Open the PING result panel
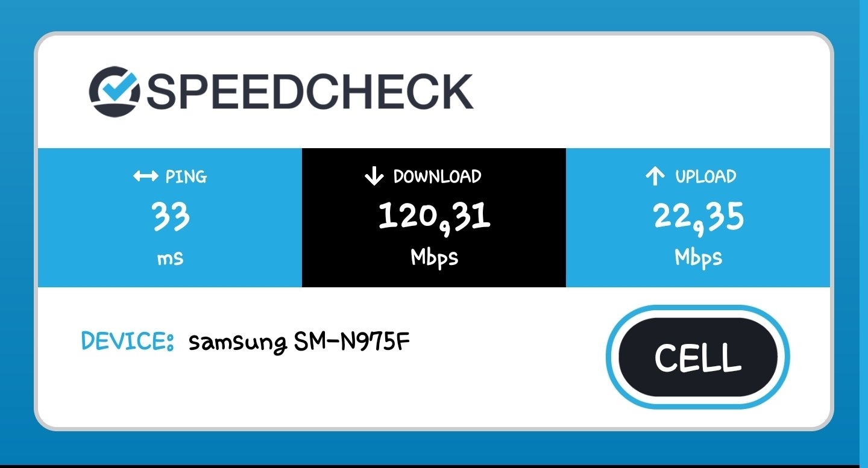Screen dimensions: 868x468 (170, 218)
